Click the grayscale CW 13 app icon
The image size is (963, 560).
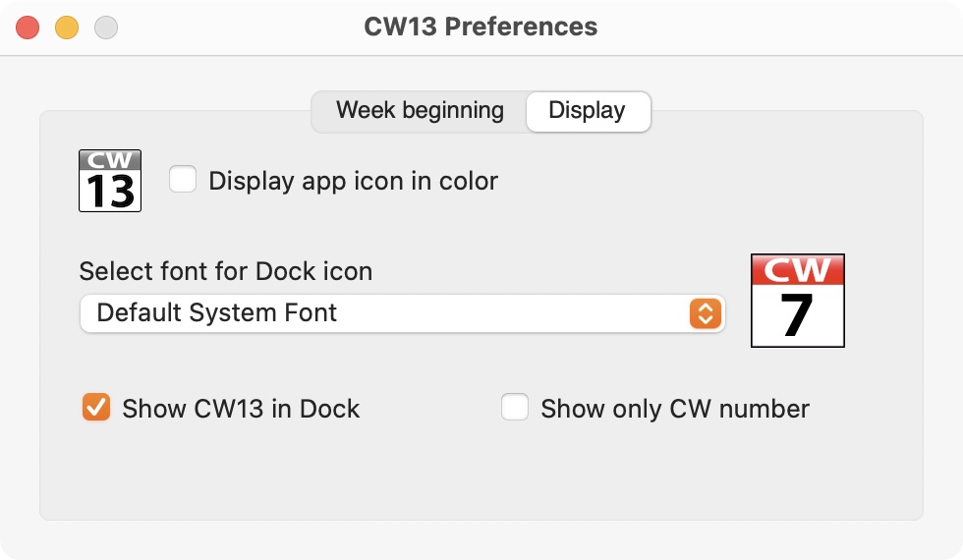110,181
